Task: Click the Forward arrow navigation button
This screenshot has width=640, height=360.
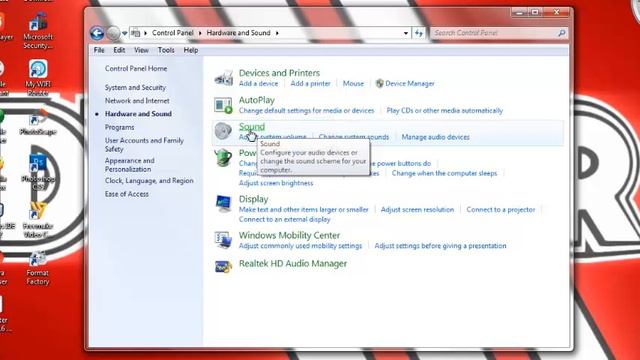Action: pos(113,33)
